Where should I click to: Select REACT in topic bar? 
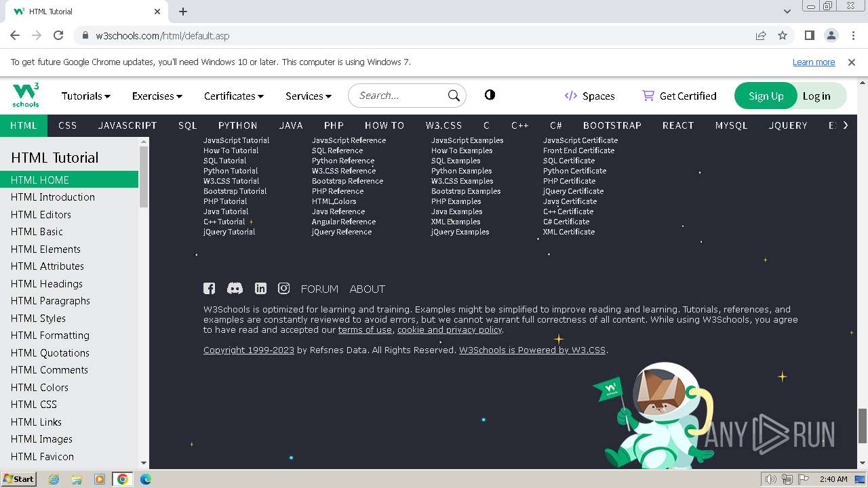point(678,125)
